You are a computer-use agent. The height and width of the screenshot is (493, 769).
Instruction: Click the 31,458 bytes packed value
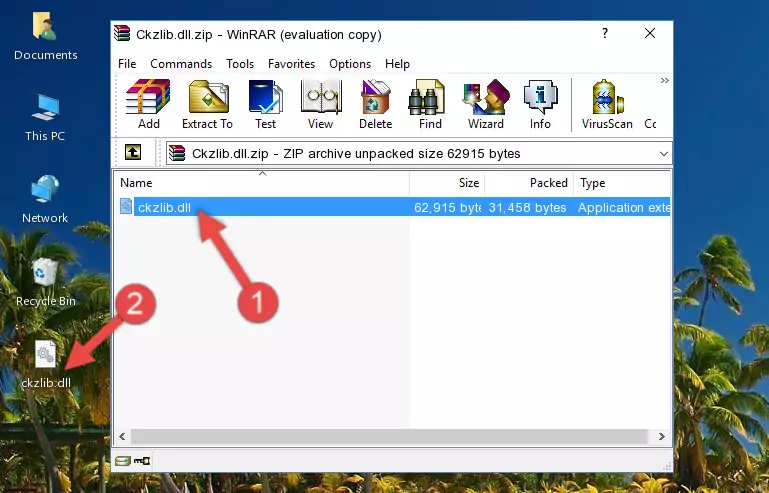coord(527,208)
